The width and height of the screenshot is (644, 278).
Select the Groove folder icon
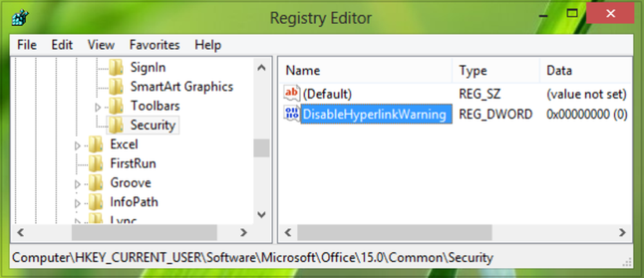pos(96,183)
